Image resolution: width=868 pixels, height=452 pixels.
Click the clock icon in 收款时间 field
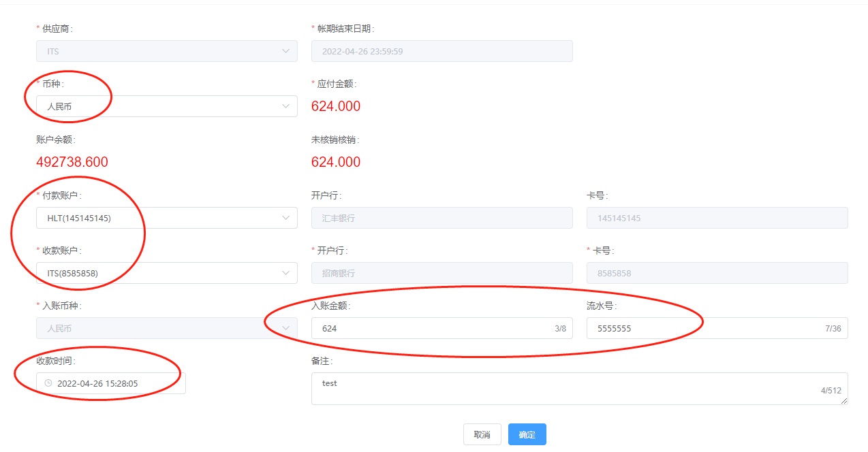pos(48,383)
